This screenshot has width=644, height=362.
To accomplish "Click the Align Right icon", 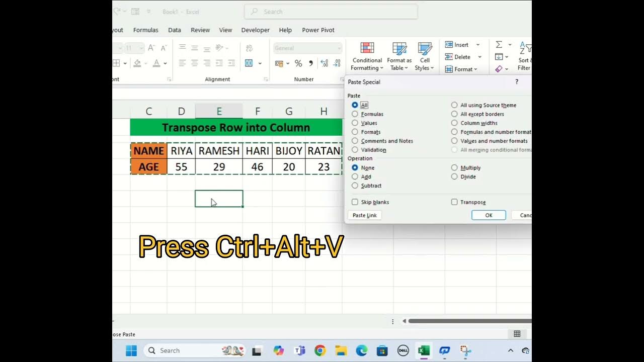I will [207, 63].
